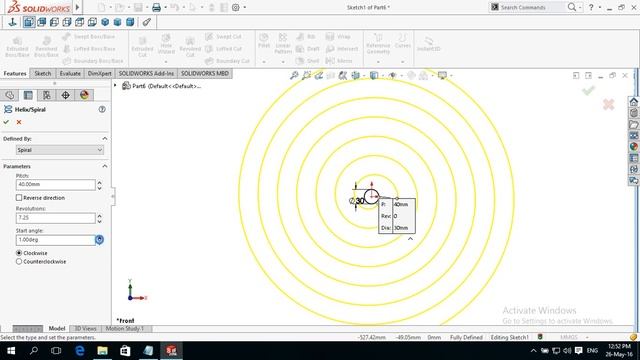The height and width of the screenshot is (360, 640).
Task: Click the Pitch 40.00mm input field
Action: tap(56, 184)
